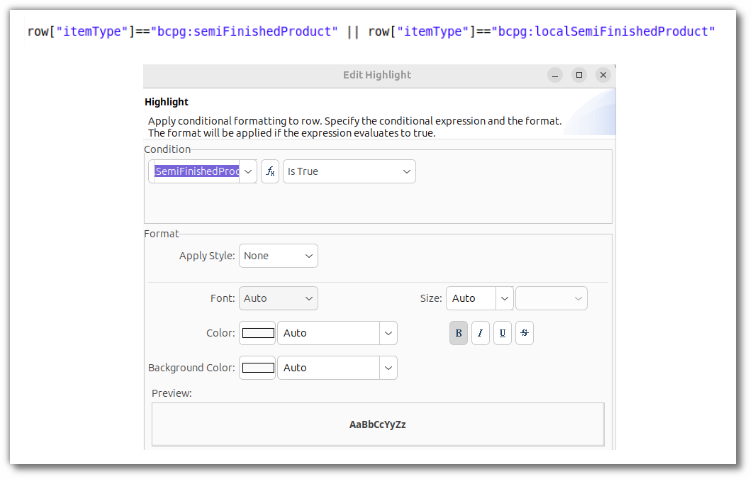
Task: Open the 'Is True' operator dropdown
Action: click(349, 171)
